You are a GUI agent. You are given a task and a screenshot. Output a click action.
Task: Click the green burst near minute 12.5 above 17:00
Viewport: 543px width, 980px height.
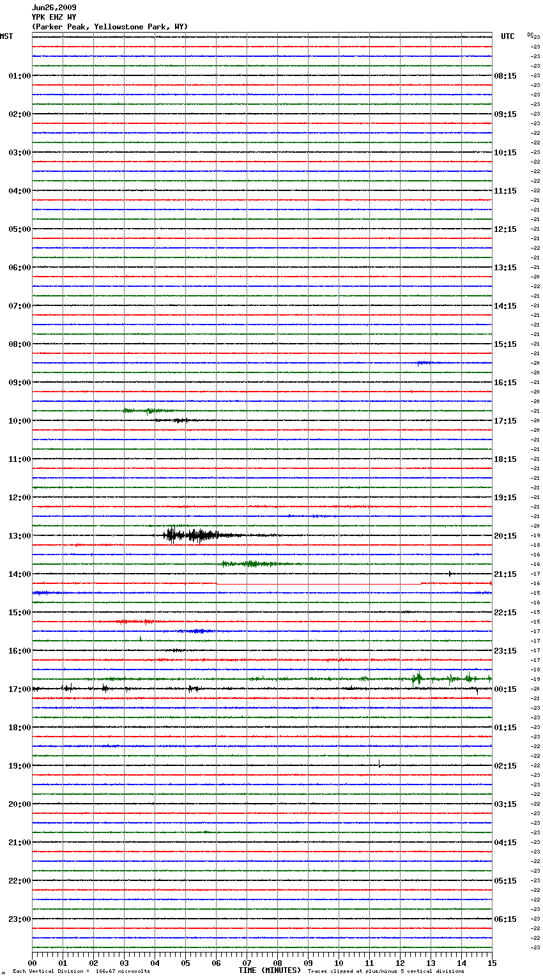[x=418, y=678]
